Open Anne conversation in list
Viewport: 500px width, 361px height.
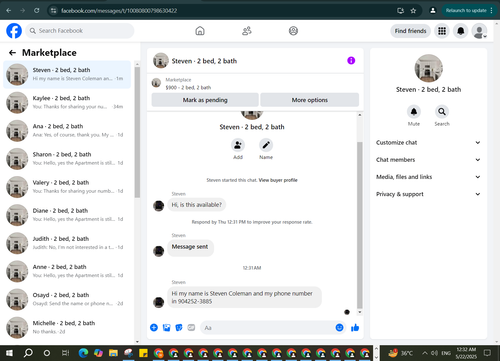[67, 271]
